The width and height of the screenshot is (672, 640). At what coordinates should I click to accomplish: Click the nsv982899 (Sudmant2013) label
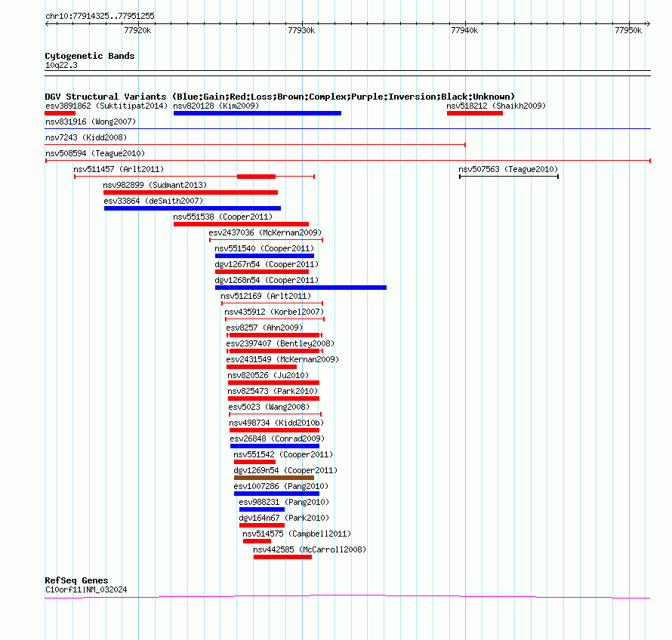pos(155,185)
